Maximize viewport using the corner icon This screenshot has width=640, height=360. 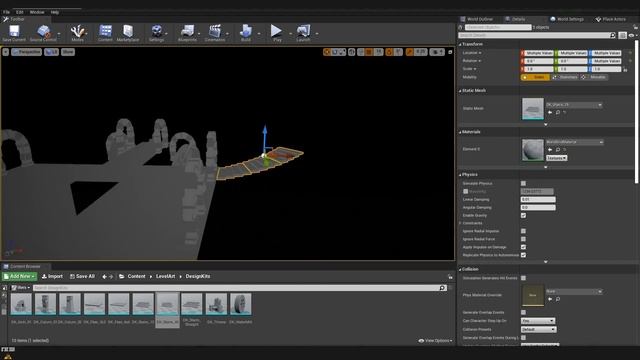(450, 52)
